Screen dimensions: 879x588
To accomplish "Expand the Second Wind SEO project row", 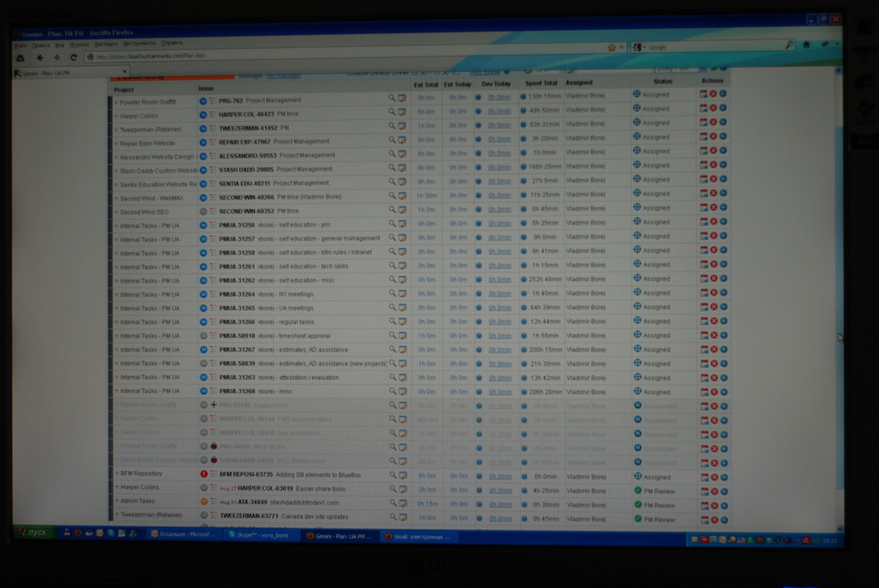I will tap(115, 212).
